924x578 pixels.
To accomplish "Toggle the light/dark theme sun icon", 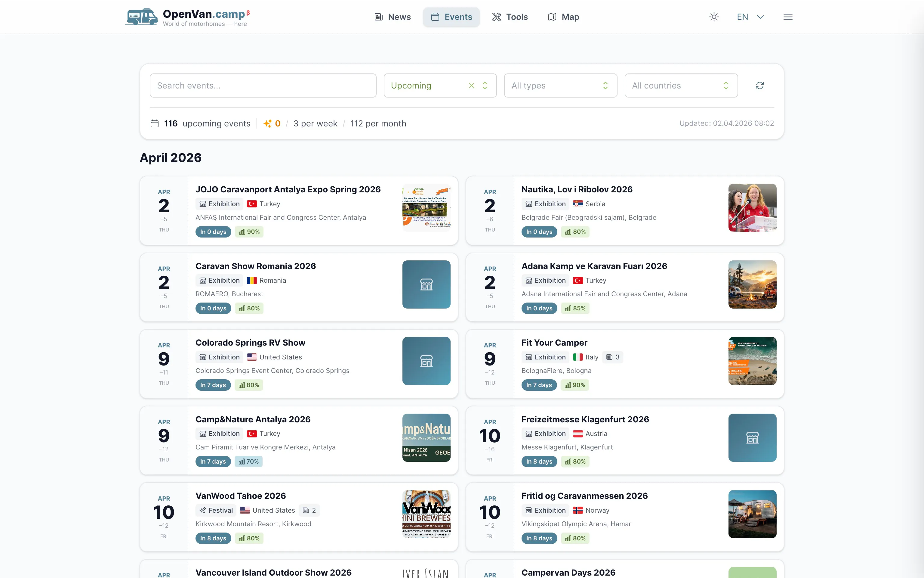I will point(714,17).
